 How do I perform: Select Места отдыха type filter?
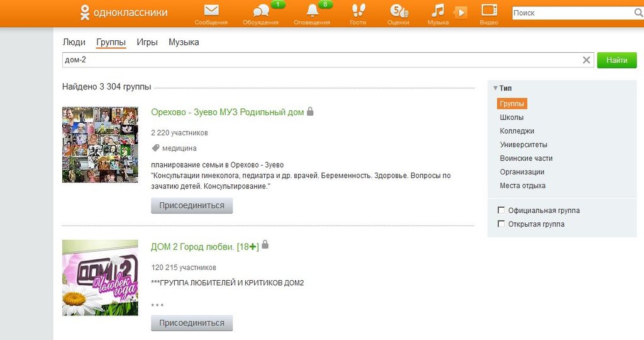pyautogui.click(x=523, y=185)
